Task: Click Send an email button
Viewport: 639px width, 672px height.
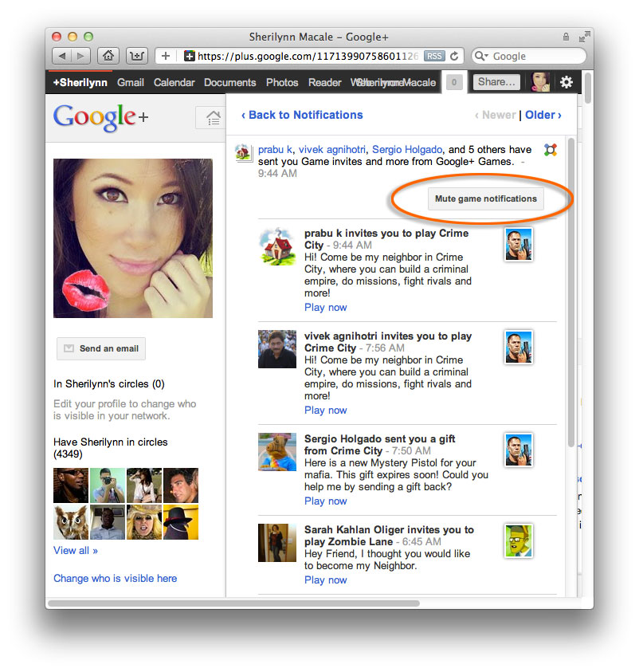Action: tap(101, 348)
